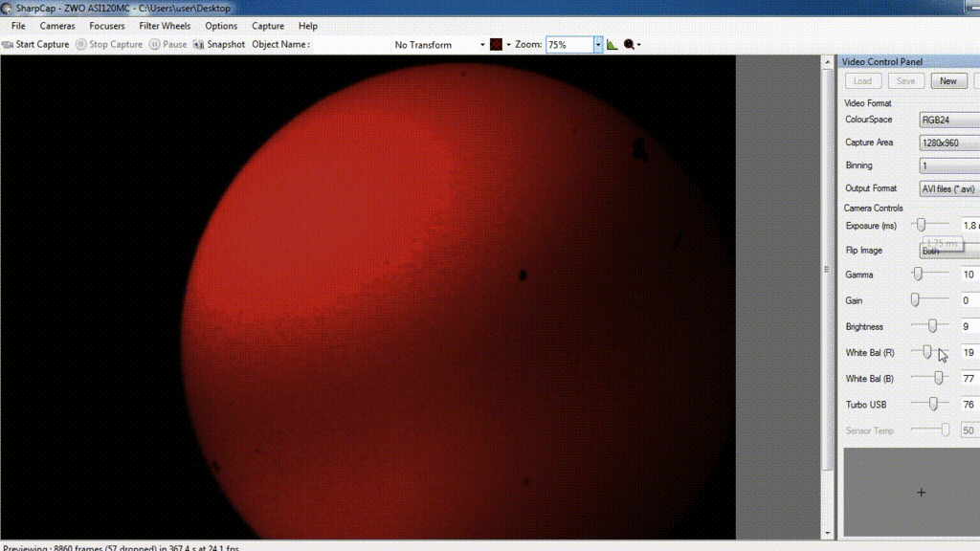
Task: Click the Start Capture button label
Action: click(42, 44)
